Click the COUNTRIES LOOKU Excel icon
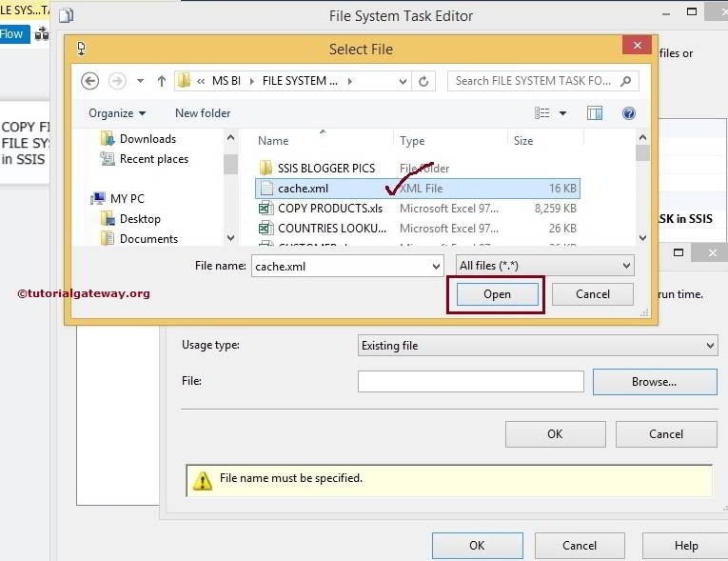728x561 pixels. (x=266, y=229)
